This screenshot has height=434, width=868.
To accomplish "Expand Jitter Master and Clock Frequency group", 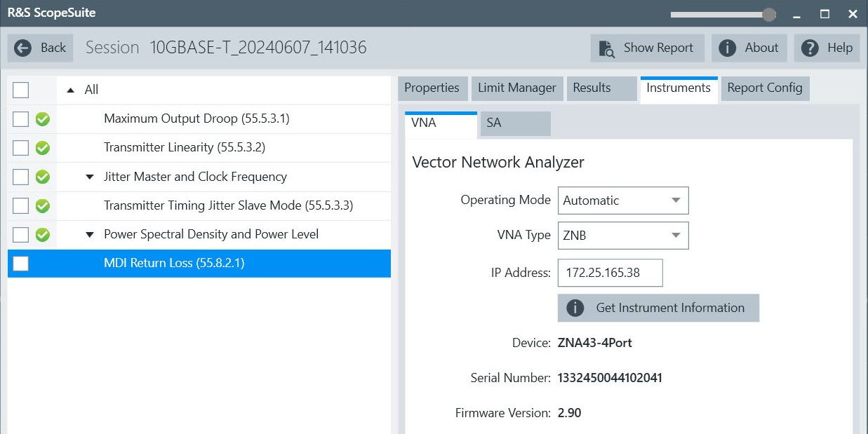I will tap(89, 177).
